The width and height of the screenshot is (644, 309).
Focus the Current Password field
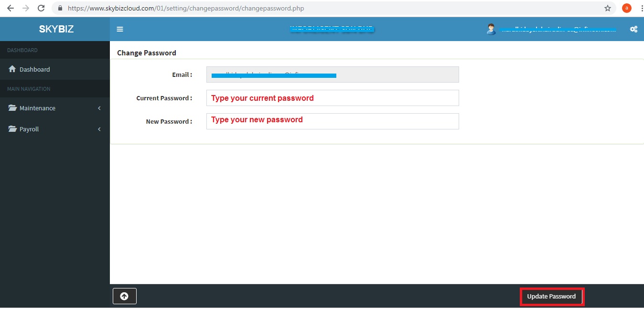pyautogui.click(x=333, y=98)
